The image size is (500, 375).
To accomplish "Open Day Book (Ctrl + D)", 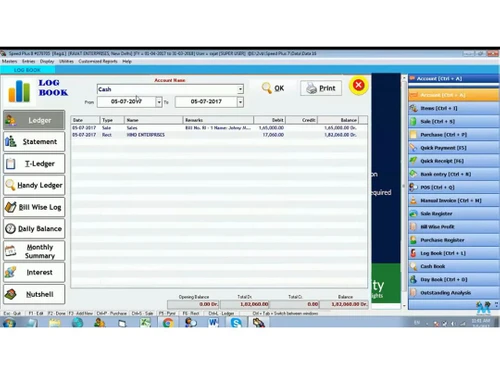I will (x=454, y=279).
